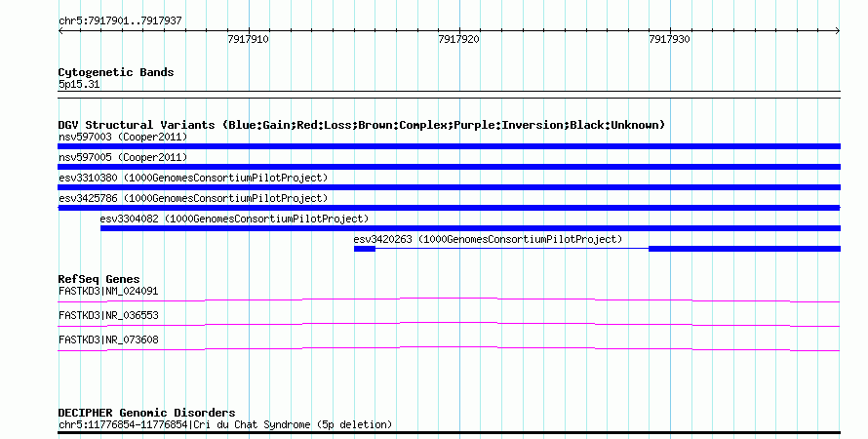
Task: Open FASTKD3|NR_073608 transcript label
Action: point(108,339)
